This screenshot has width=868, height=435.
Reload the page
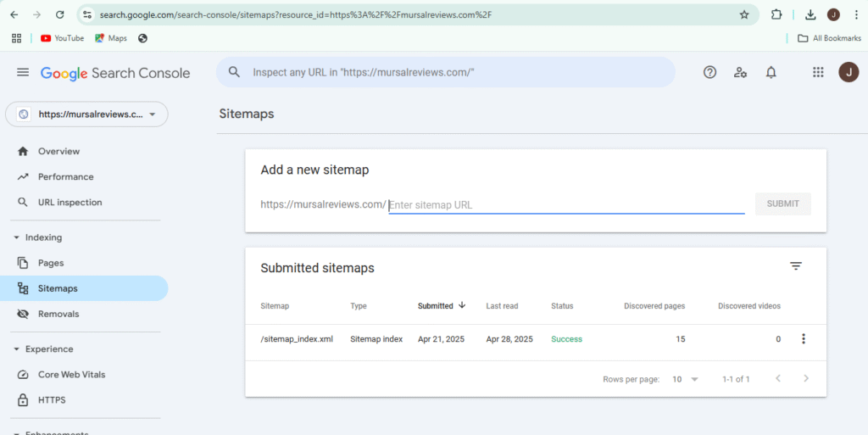tap(60, 15)
